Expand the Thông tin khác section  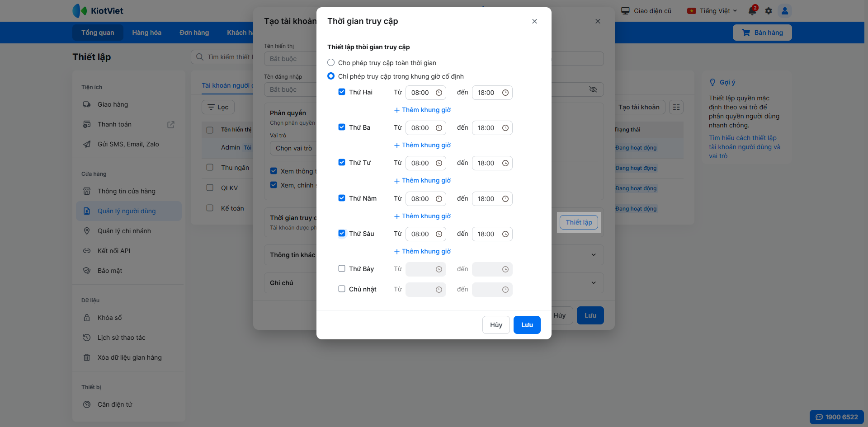point(594,255)
